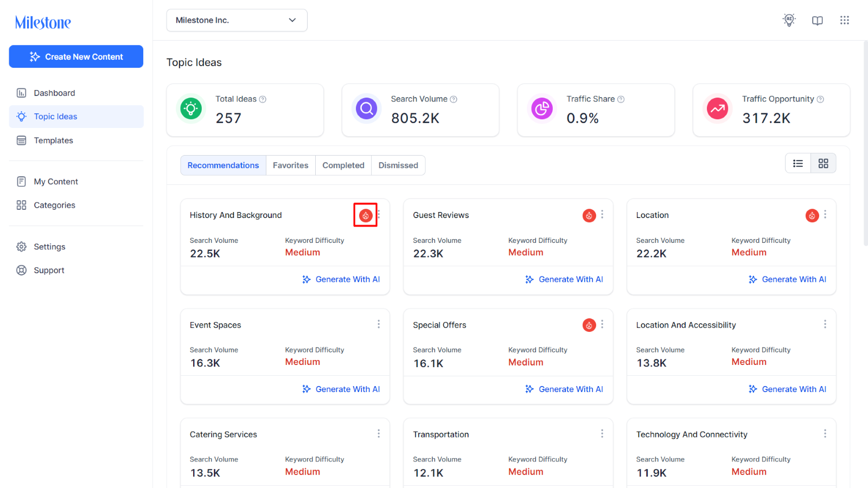Switch to list view layout

(798, 163)
